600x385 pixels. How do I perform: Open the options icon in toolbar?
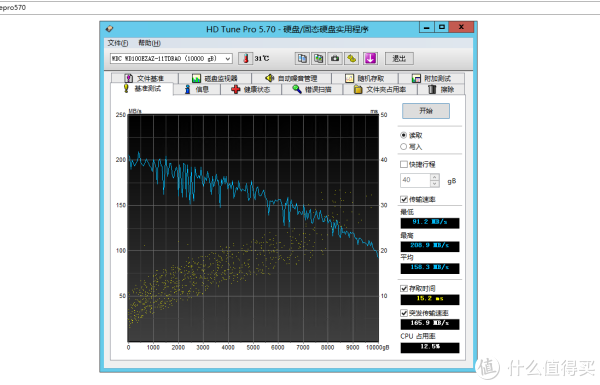[x=352, y=59]
